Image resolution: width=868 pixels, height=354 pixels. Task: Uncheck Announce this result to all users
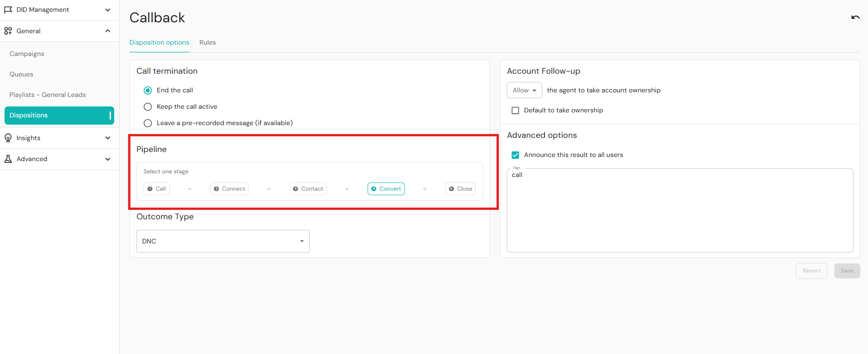(x=515, y=155)
